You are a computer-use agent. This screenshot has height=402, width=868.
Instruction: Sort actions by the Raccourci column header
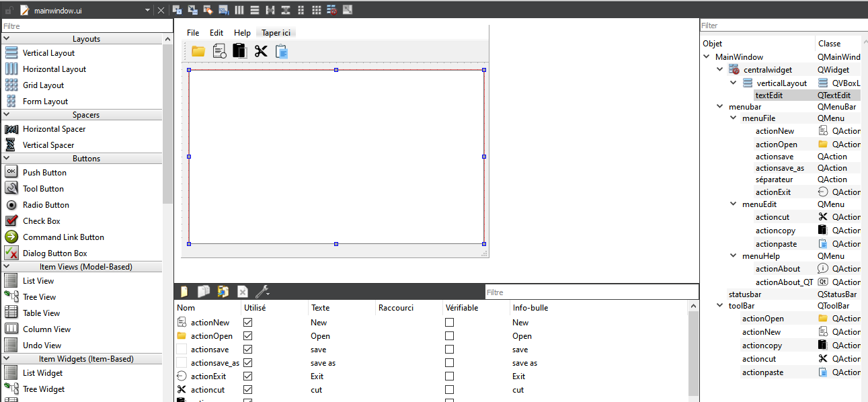pos(409,308)
